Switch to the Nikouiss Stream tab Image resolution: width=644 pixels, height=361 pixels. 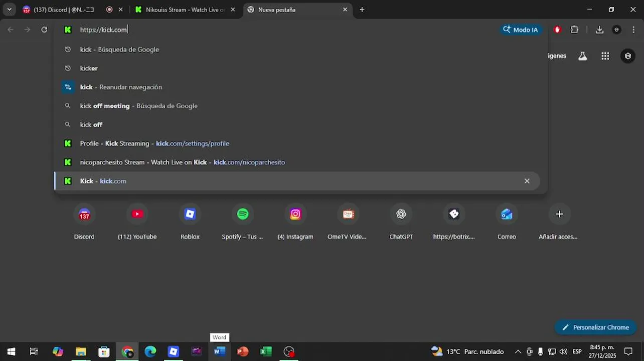pos(185,10)
